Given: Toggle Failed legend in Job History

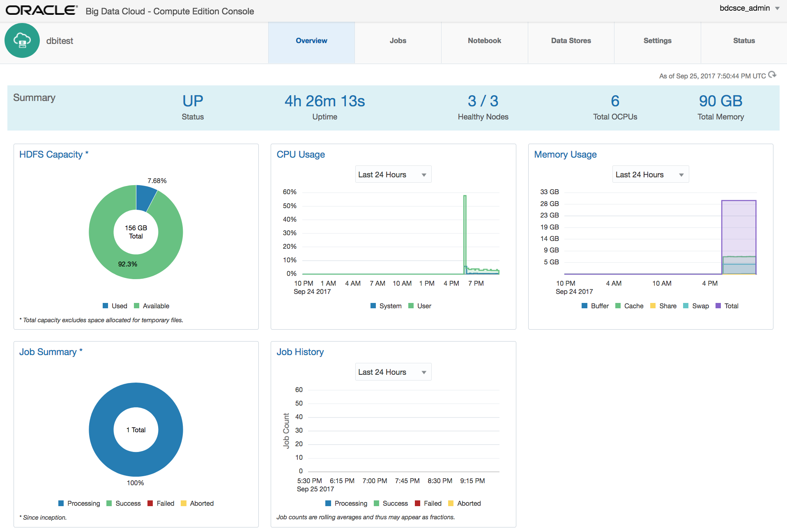Looking at the screenshot, I should tap(428, 503).
